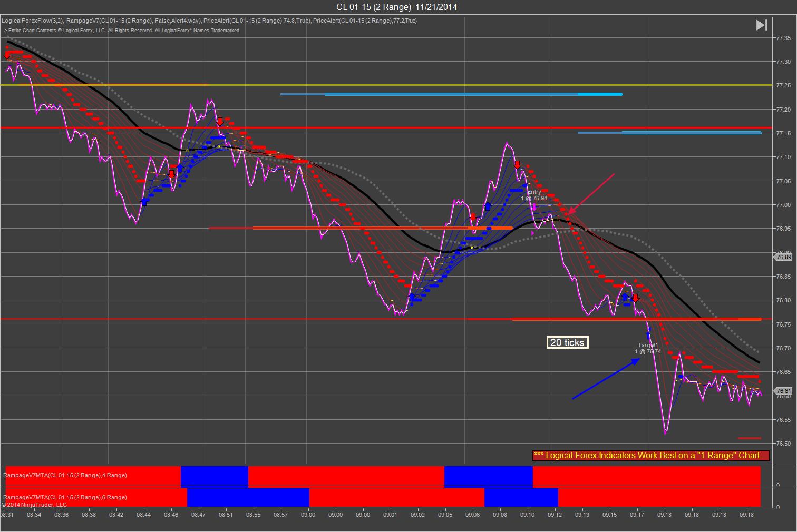Select RampageV7MTA 4,Range panel label

[x=65, y=475]
